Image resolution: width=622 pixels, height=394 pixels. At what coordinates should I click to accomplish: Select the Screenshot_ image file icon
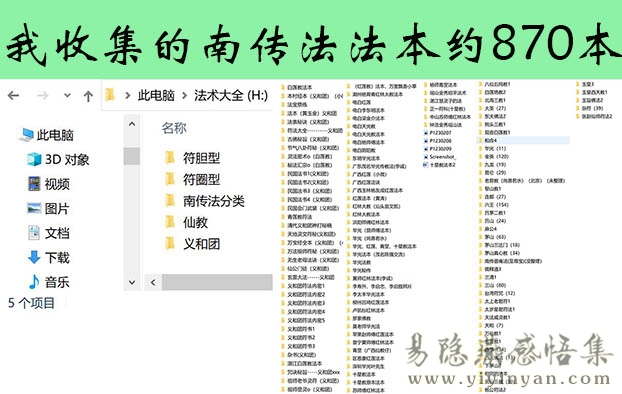[x=426, y=157]
